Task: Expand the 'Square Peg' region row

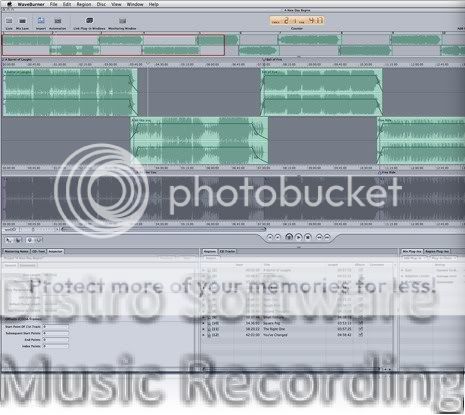Action: tap(204, 323)
